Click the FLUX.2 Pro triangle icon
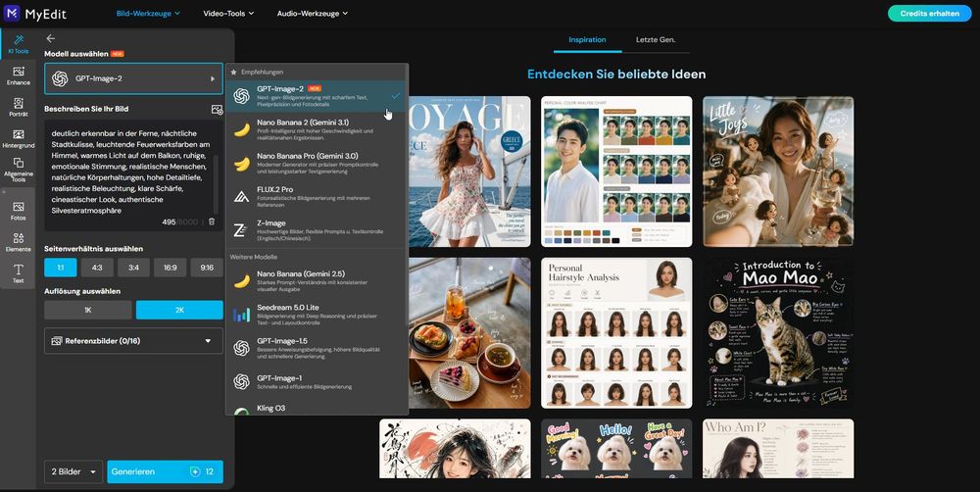This screenshot has height=492, width=980. [241, 197]
